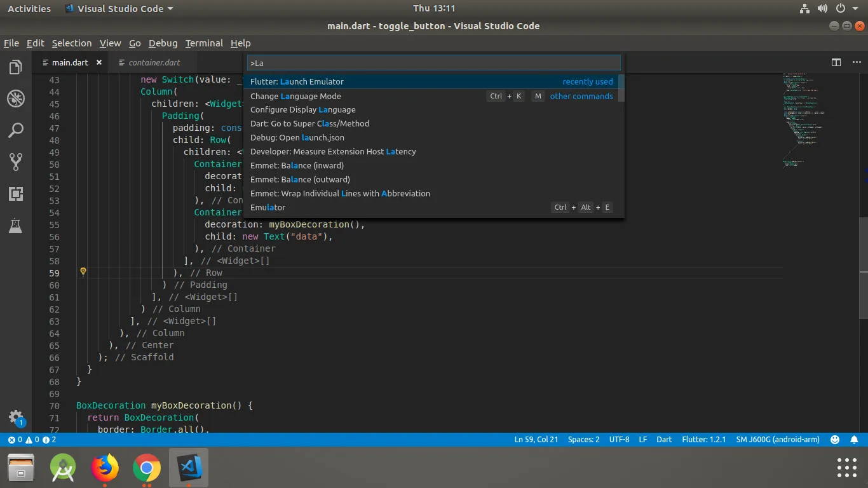
Task: Choose Developer: Measure Extension Host Latency
Action: point(431,151)
